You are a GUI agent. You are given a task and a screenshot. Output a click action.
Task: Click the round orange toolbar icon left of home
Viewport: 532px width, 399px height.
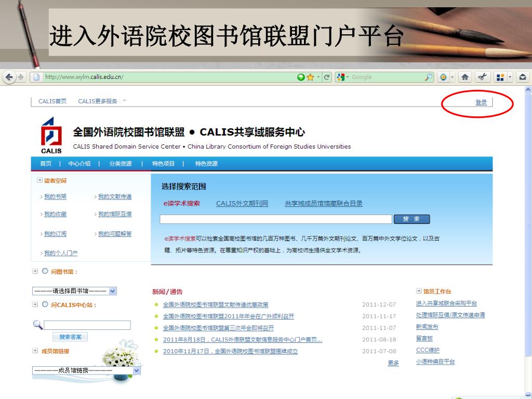(x=443, y=77)
